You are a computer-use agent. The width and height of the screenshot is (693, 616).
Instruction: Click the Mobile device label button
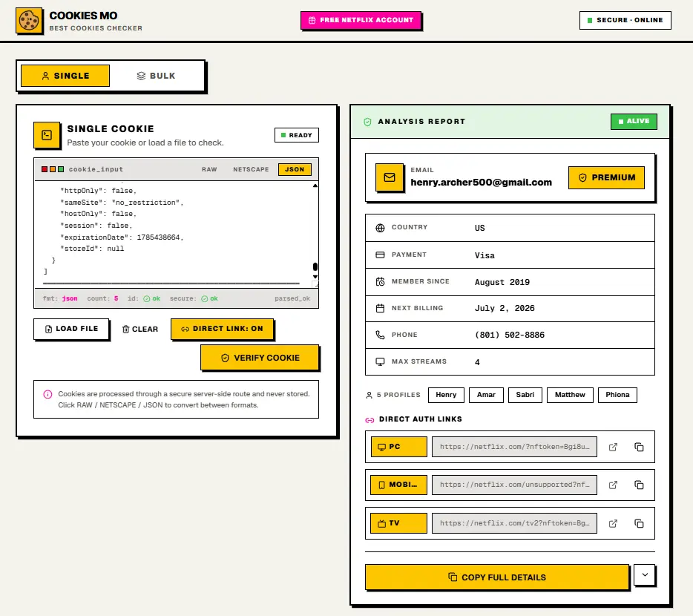(x=398, y=485)
